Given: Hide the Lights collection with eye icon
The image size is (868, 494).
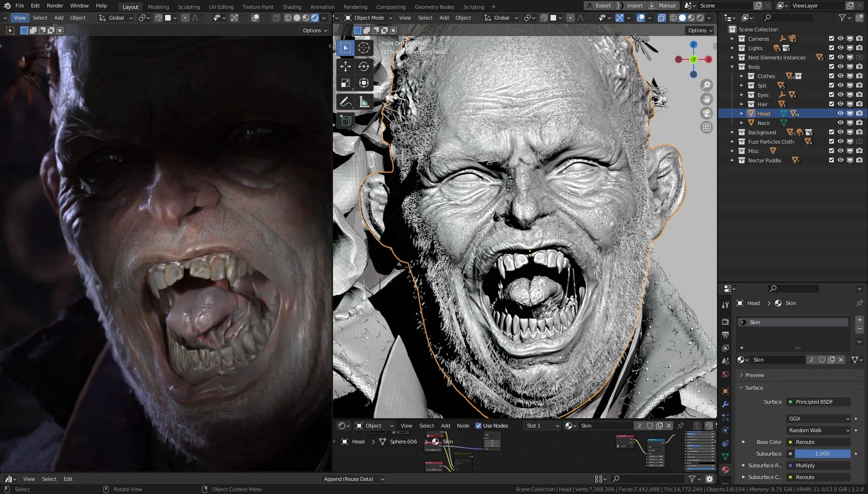Looking at the screenshot, I should tap(840, 48).
